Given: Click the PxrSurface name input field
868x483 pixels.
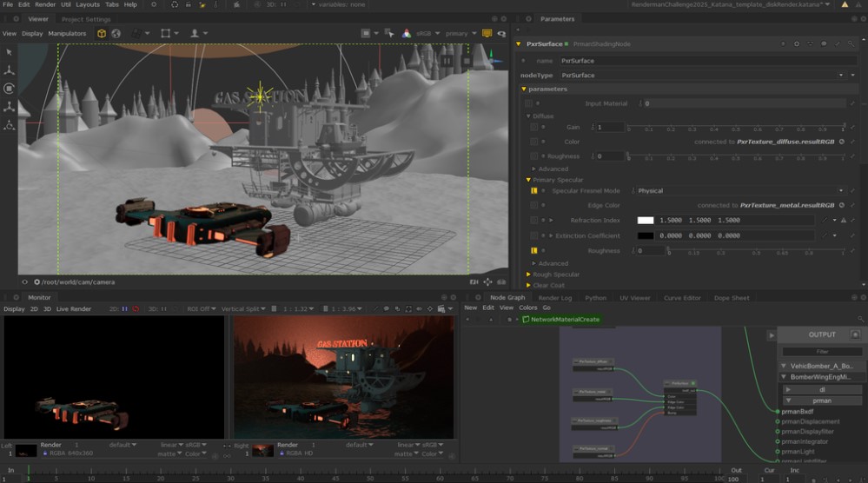Looking at the screenshot, I should coord(695,61).
